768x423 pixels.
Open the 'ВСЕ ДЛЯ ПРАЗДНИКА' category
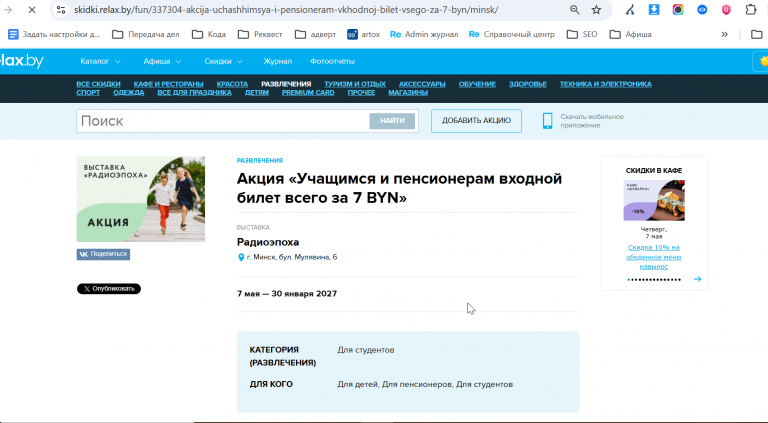(x=194, y=93)
